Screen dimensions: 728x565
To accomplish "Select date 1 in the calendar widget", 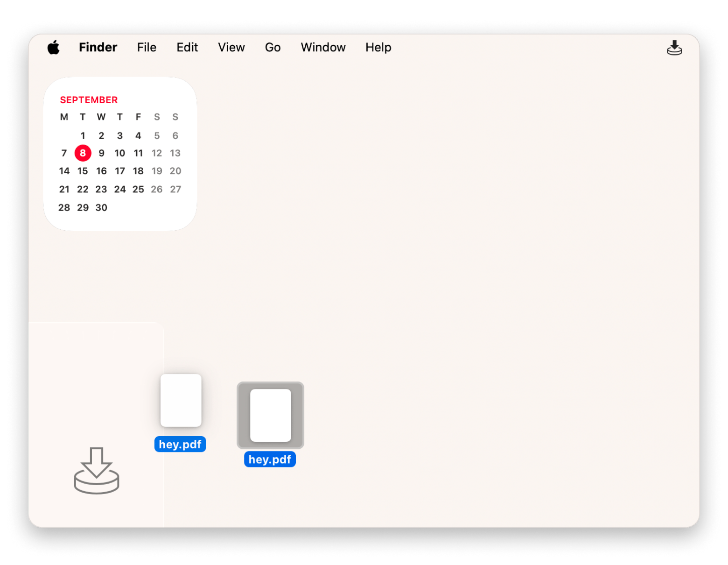I will pos(83,136).
